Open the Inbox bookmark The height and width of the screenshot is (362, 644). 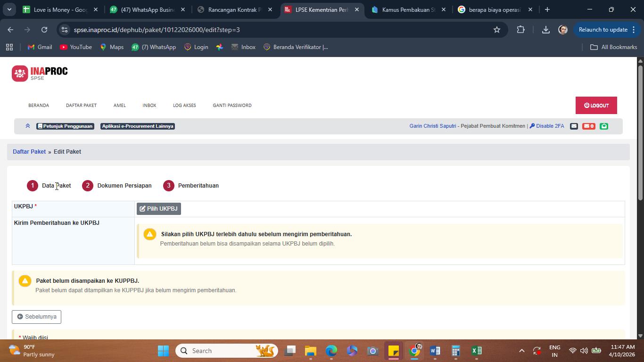pyautogui.click(x=243, y=47)
